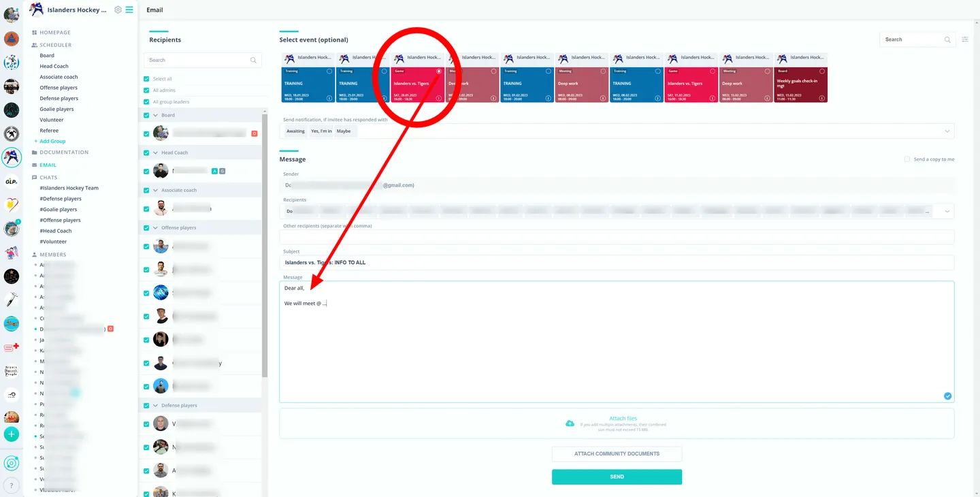Click the teal target icon above help

(12, 464)
